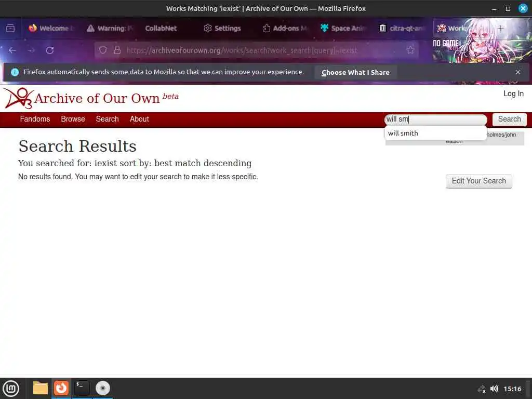This screenshot has height=399, width=532.
Task: Click the 15:16 clock in taskbar
Action: tap(512, 389)
